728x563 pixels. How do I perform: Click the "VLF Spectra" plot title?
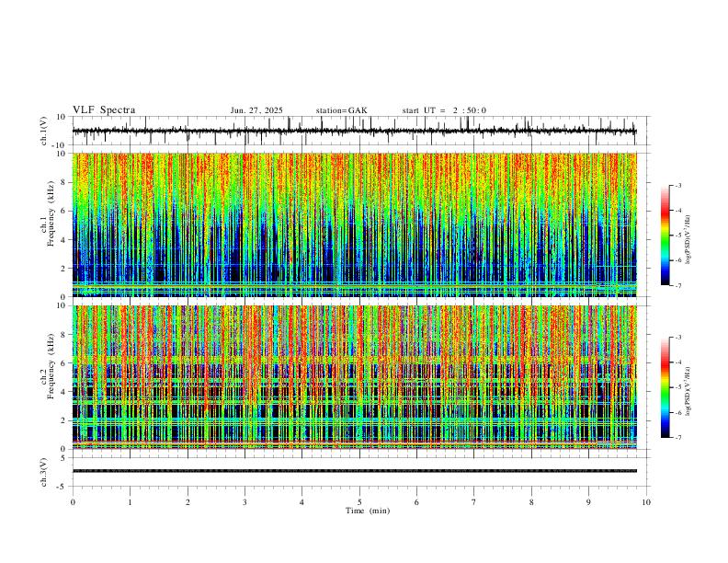pos(104,110)
